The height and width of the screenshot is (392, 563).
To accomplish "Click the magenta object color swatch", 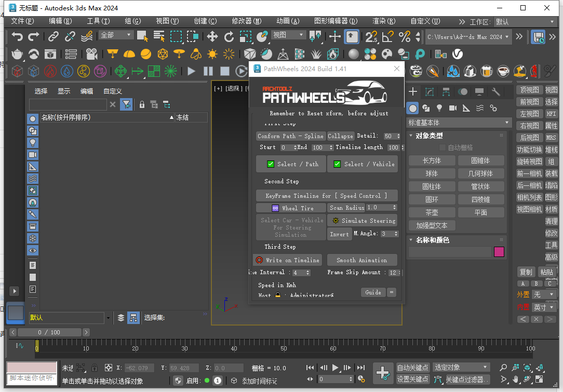I will click(499, 252).
